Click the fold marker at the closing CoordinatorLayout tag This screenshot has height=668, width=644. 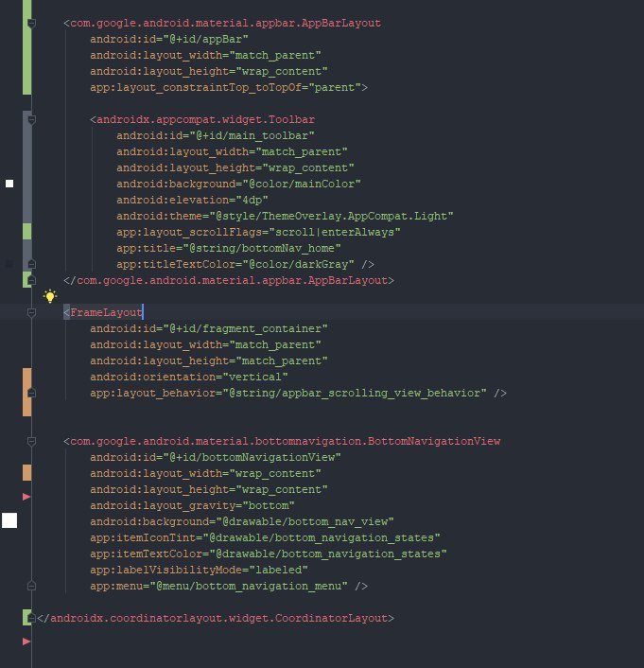tap(31, 618)
